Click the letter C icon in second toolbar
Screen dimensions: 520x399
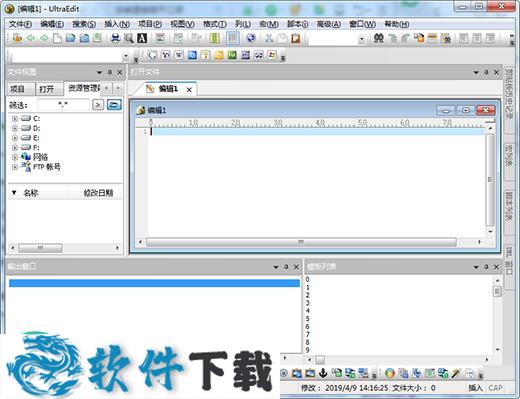152,55
